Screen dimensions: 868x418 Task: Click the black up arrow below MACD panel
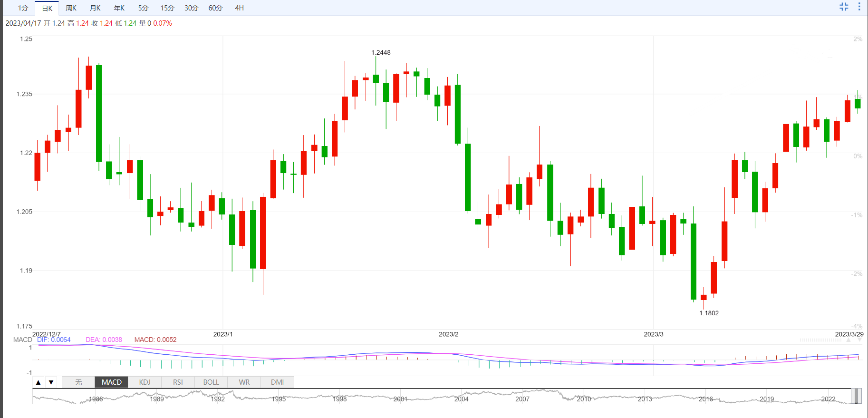click(39, 382)
